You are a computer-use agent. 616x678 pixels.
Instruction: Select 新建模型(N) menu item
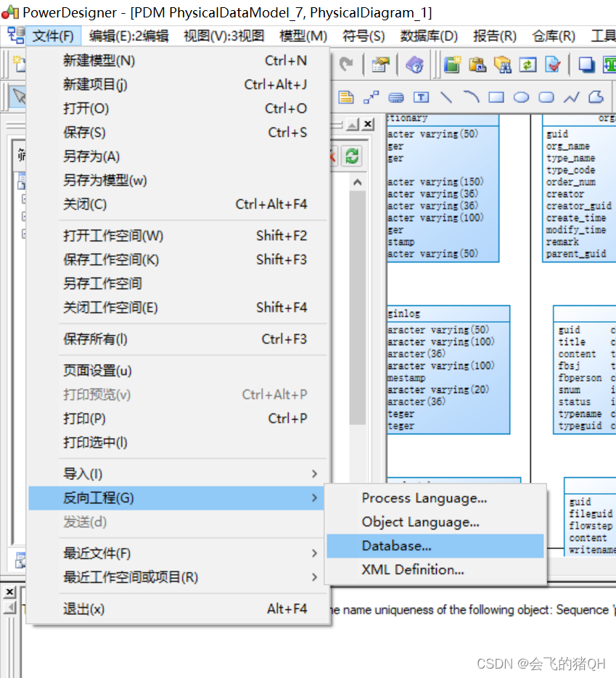click(176, 60)
